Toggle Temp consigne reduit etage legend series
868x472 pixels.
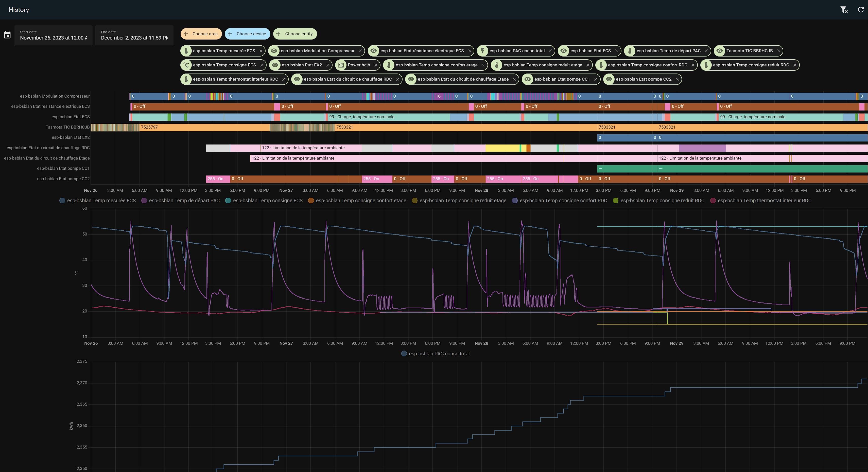click(x=459, y=201)
